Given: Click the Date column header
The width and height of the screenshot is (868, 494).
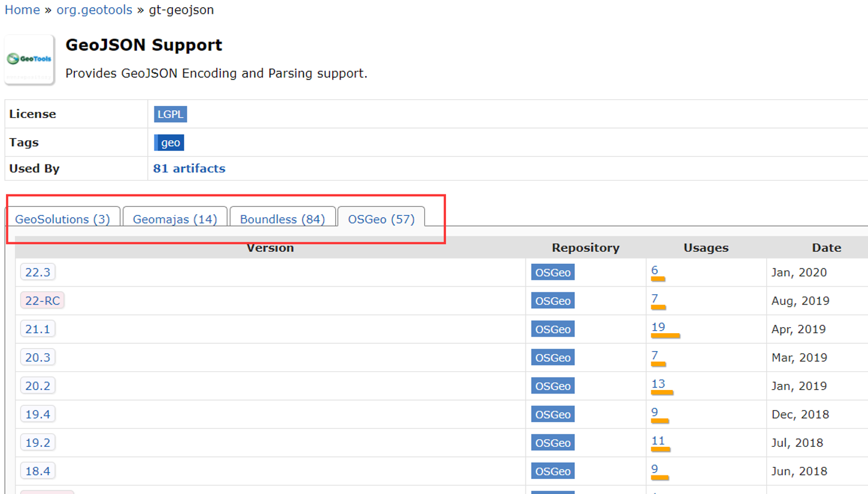Looking at the screenshot, I should [x=826, y=248].
